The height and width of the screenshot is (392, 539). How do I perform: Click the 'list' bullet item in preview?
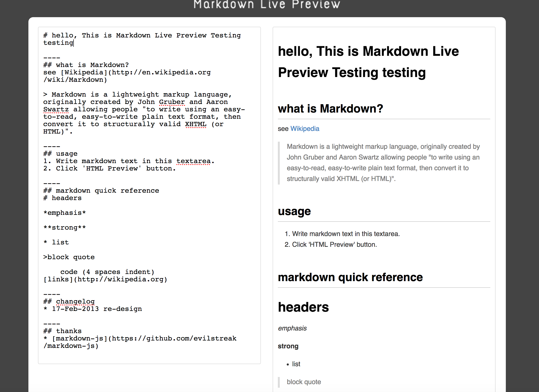(296, 364)
